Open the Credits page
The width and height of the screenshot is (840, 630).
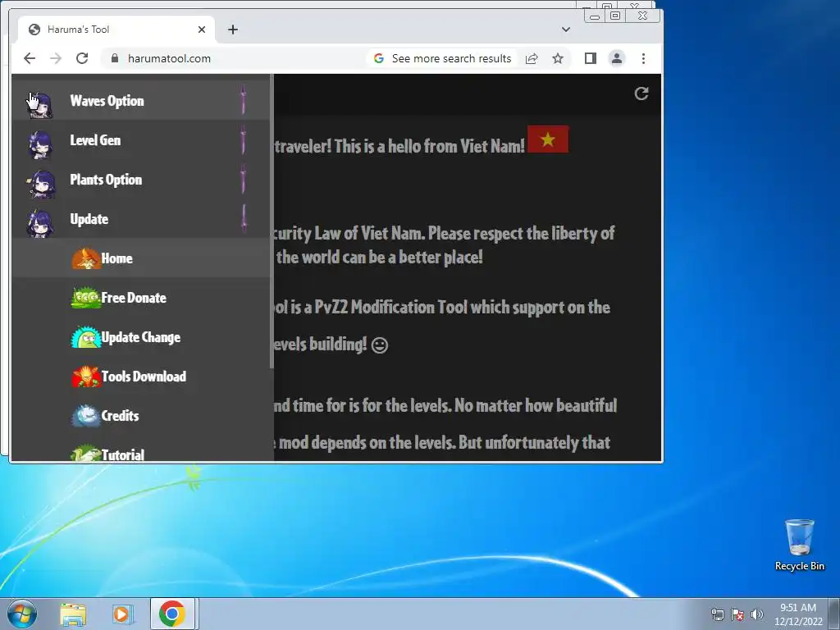pos(140,416)
